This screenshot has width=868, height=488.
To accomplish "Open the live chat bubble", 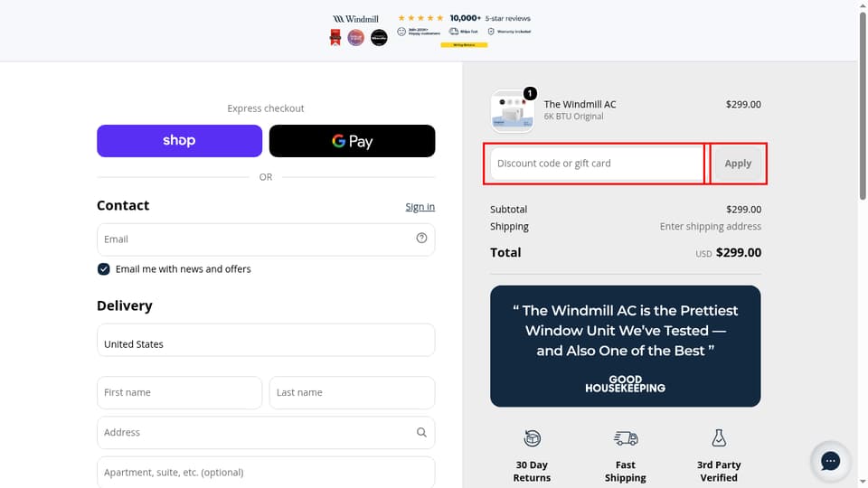I will click(x=830, y=461).
